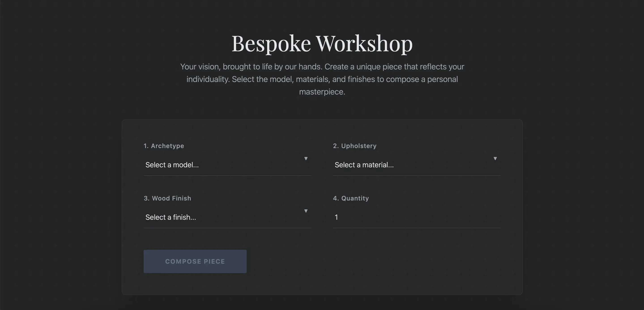644x310 pixels.
Task: Click the Archetype dropdown arrow icon
Action: [x=306, y=159]
